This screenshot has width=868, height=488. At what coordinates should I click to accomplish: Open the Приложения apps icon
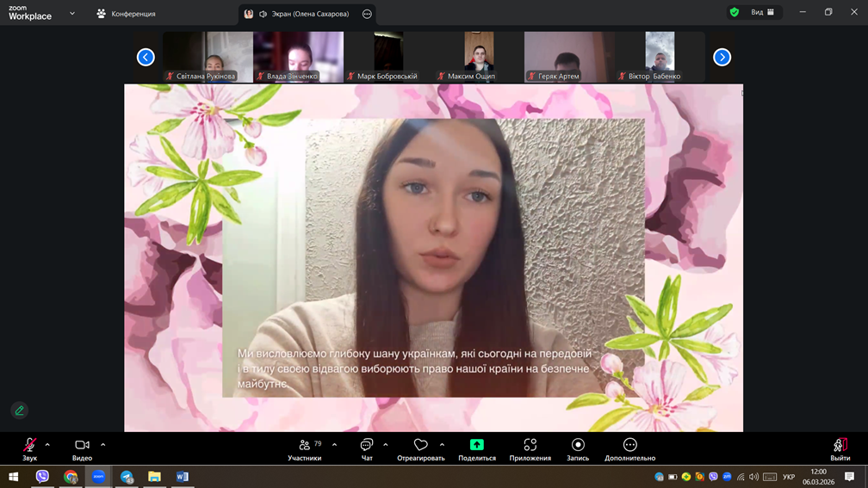coord(530,446)
